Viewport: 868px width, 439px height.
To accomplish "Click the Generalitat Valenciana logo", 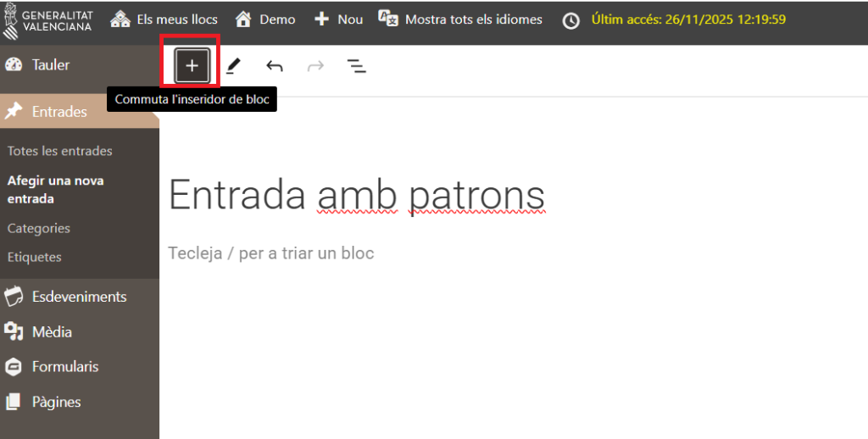I will click(x=50, y=19).
